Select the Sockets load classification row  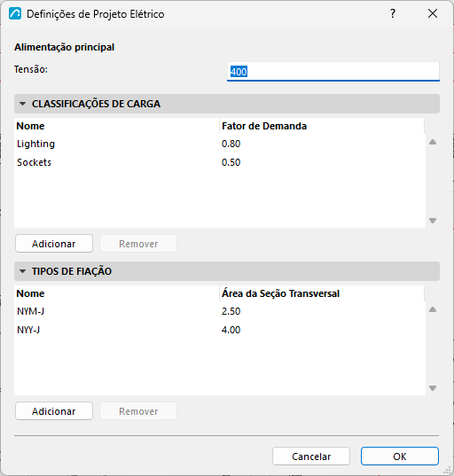[x=220, y=162]
